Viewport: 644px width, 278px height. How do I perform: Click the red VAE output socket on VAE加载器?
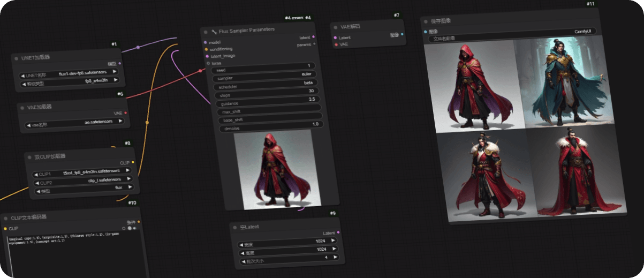point(126,112)
